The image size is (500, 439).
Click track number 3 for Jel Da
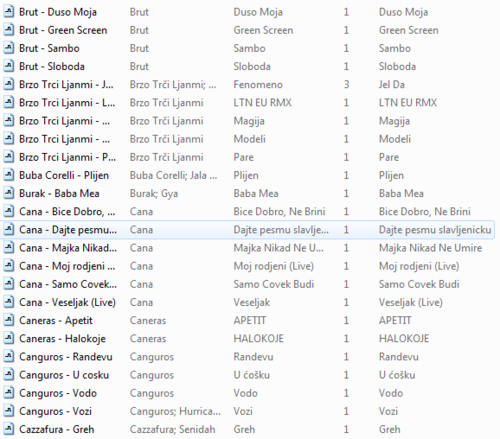coord(346,85)
